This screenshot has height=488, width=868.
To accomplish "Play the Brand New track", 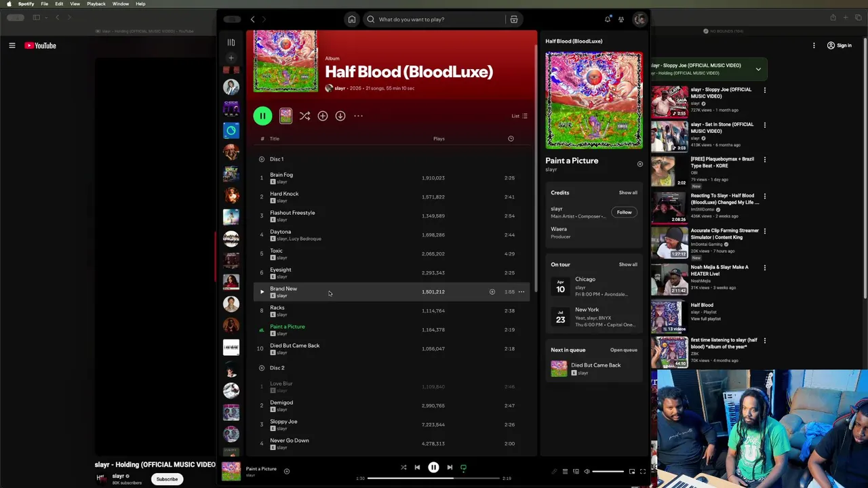I will coord(262,292).
